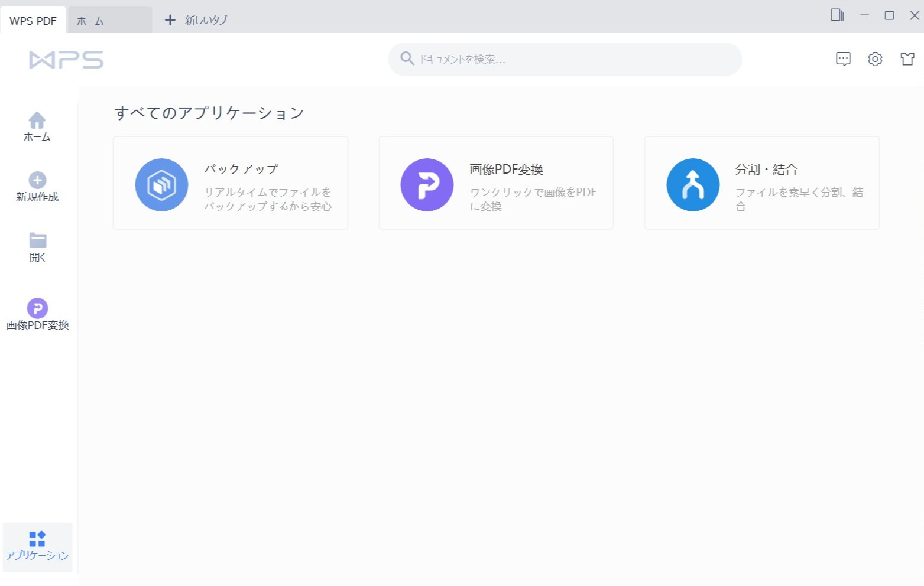Click the WPS logo

(x=66, y=60)
